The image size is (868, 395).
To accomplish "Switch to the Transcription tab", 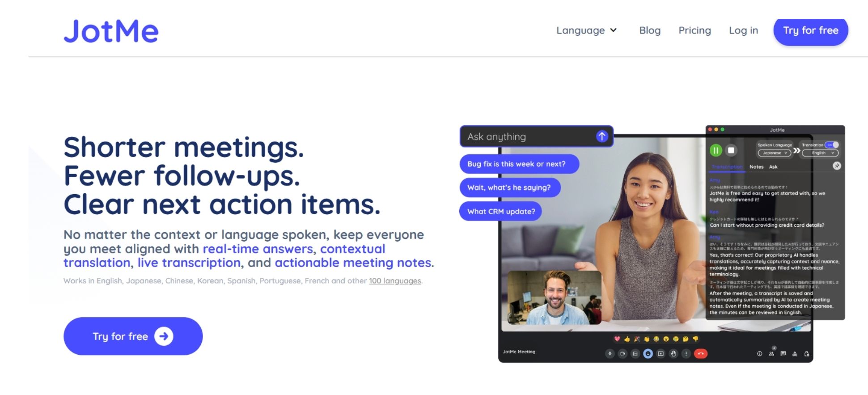I will click(727, 167).
